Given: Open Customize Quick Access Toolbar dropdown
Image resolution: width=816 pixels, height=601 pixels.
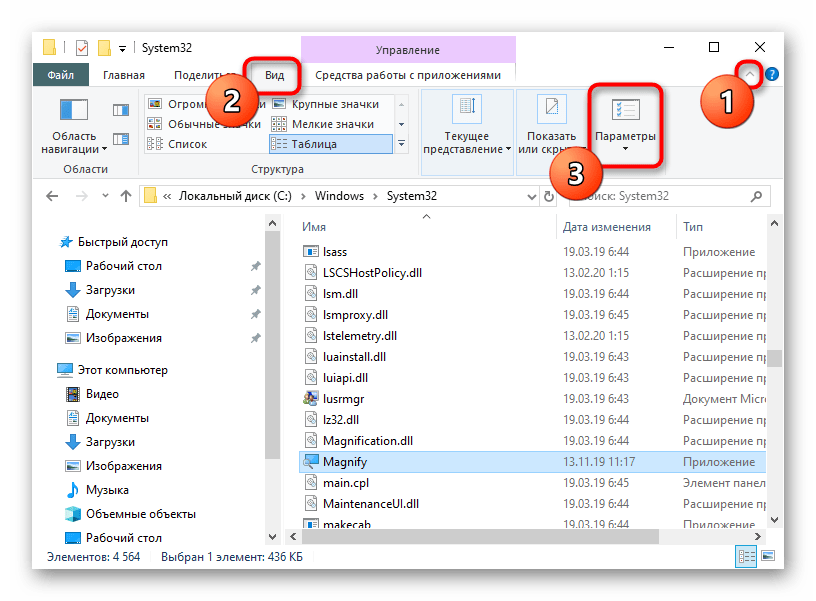Looking at the screenshot, I should pyautogui.click(x=122, y=49).
